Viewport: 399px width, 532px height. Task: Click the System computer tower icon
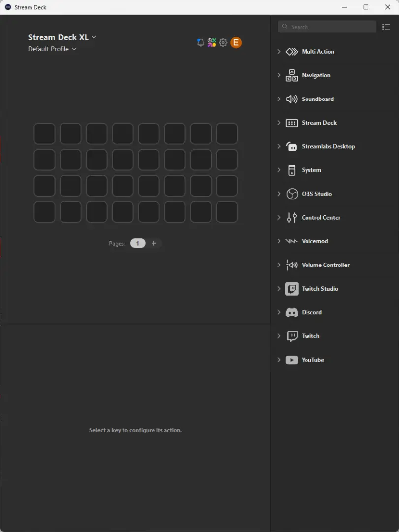click(x=292, y=170)
